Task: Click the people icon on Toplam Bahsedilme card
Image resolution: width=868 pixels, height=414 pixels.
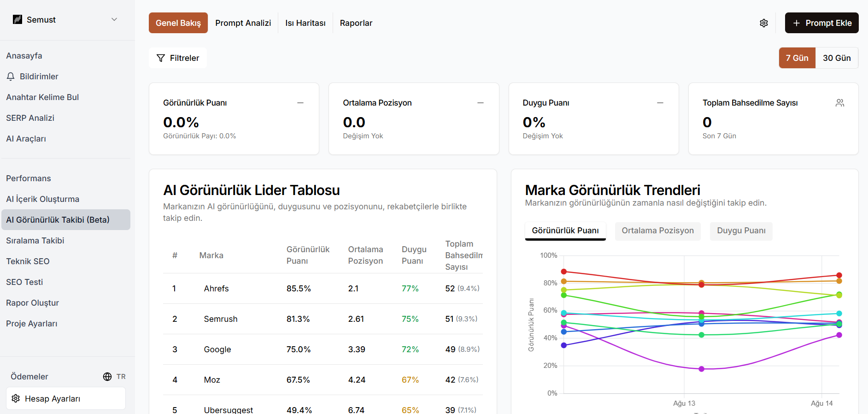Action: 839,103
